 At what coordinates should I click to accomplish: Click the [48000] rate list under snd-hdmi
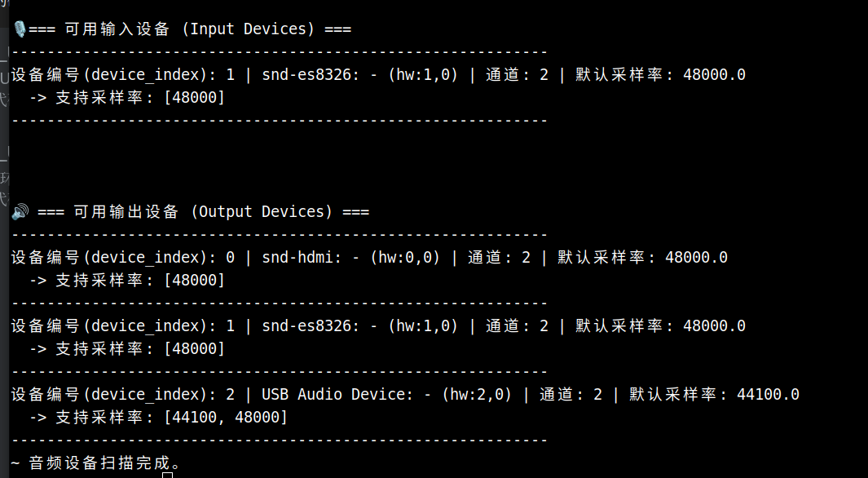pyautogui.click(x=195, y=281)
